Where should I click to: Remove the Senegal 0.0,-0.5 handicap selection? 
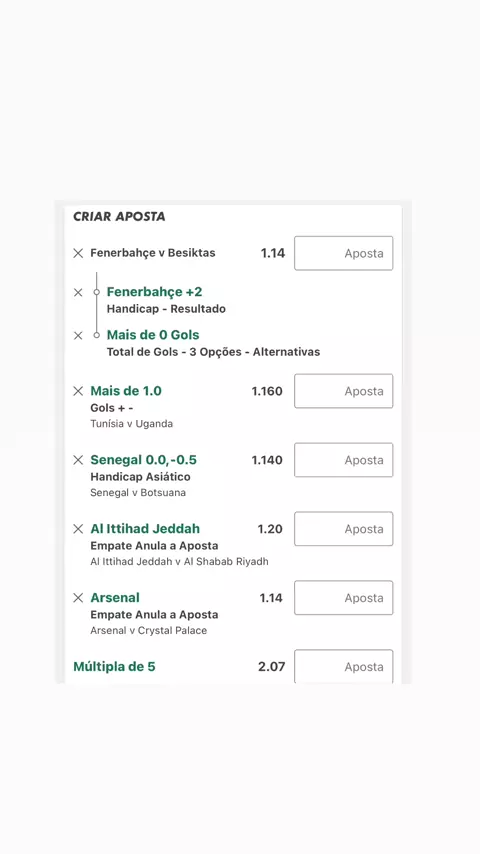click(78, 460)
